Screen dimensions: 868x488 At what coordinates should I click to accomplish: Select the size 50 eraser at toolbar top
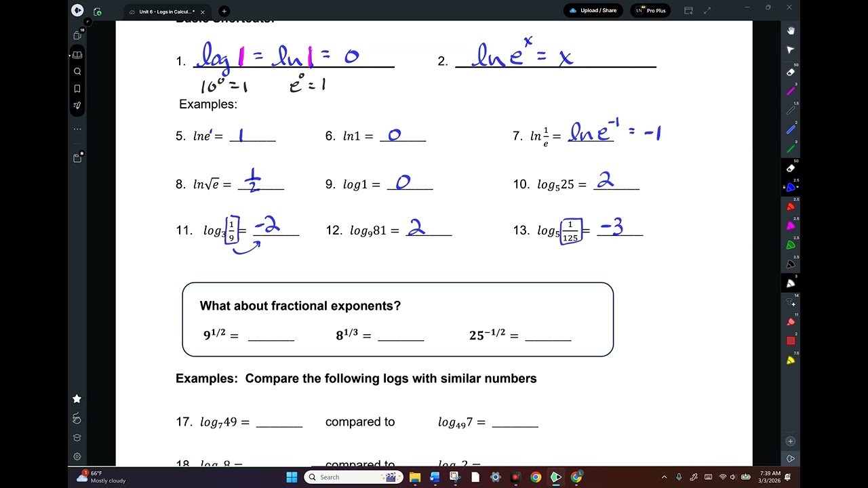[x=791, y=71]
